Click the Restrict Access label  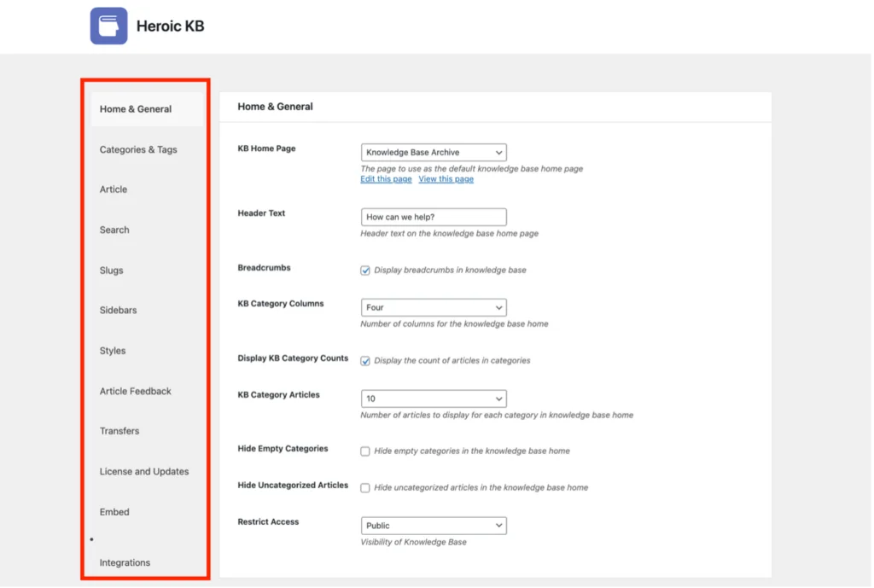coord(268,521)
